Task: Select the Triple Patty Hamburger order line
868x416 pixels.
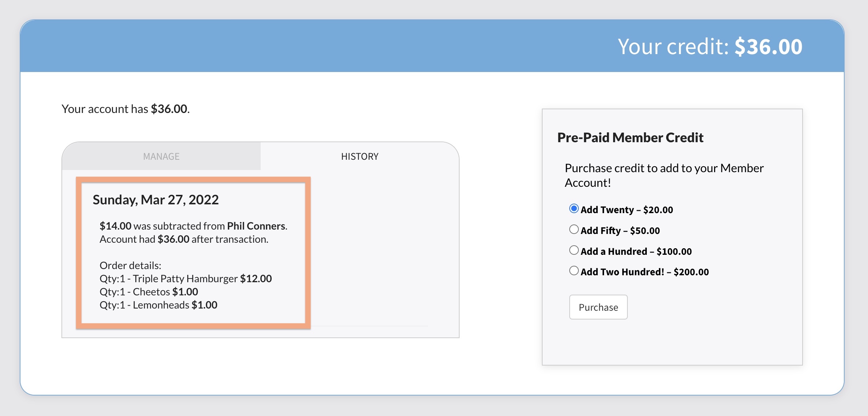Action: 185,279
